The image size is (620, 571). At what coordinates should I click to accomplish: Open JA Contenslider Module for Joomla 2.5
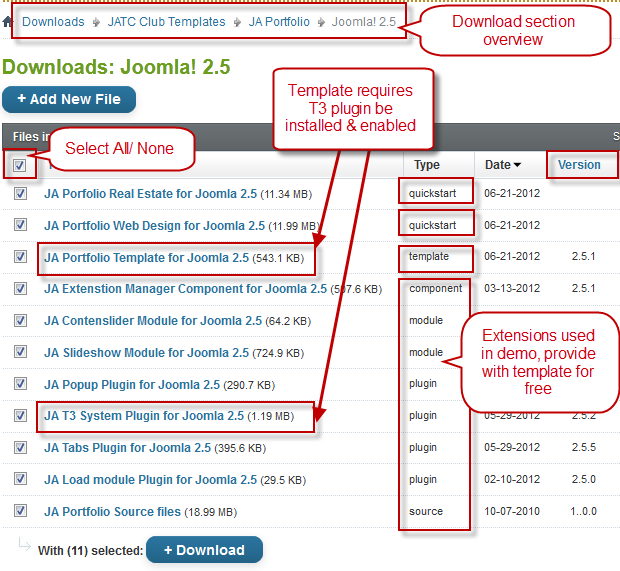point(153,321)
